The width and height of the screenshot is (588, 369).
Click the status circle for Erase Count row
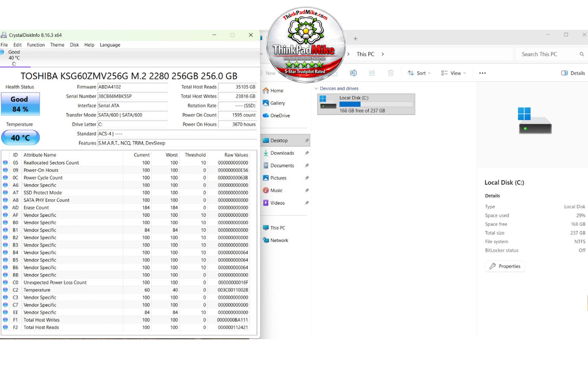[5, 208]
